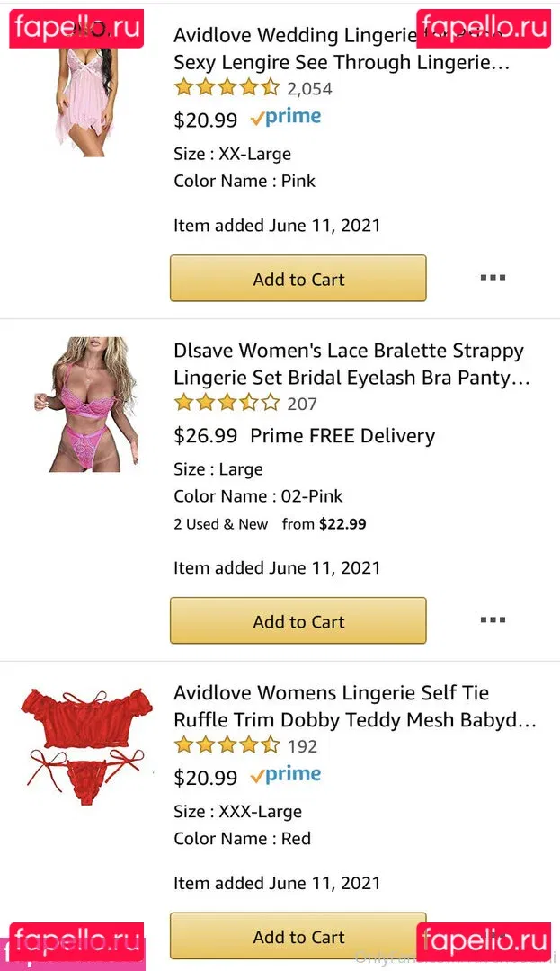Click the star rating of Avidlove Wedding Lingerie
Viewport: 560px width, 971px height.
(227, 88)
